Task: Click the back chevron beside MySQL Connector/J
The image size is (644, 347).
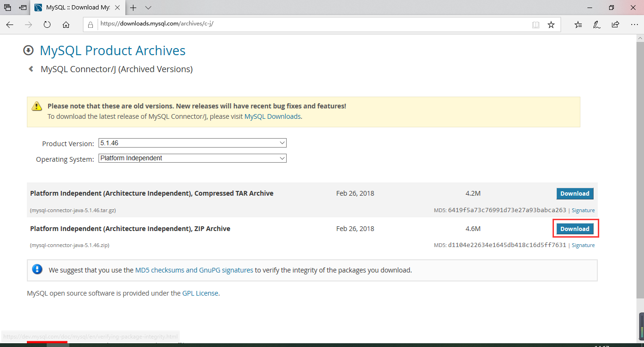Action: click(x=31, y=69)
